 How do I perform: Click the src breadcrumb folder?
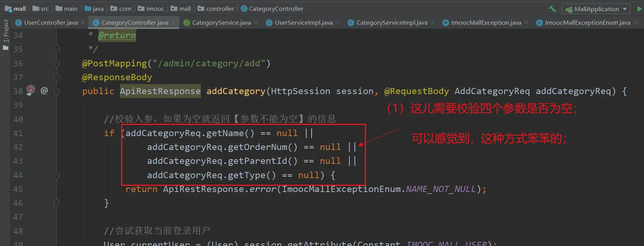[x=41, y=8]
